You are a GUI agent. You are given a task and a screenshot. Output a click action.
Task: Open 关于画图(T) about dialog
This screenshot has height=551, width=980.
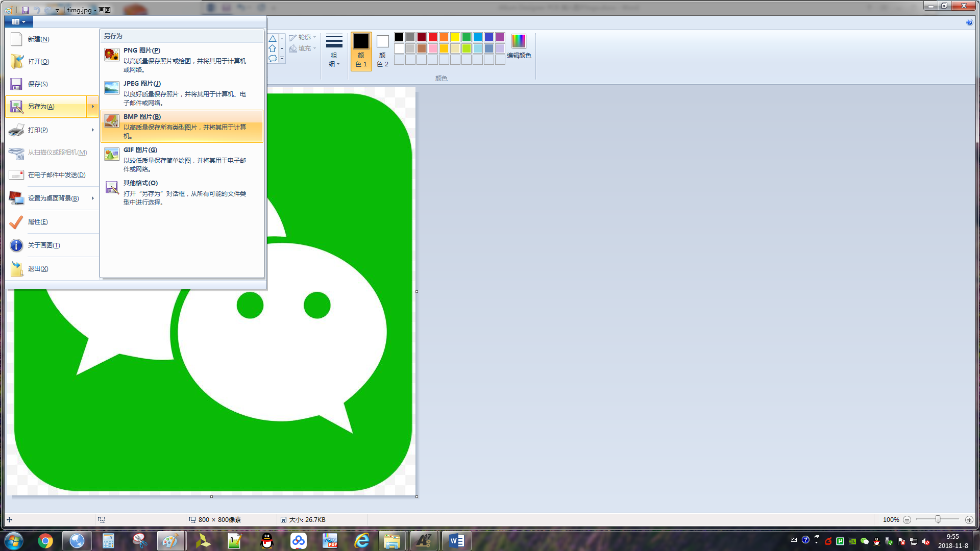coord(52,245)
